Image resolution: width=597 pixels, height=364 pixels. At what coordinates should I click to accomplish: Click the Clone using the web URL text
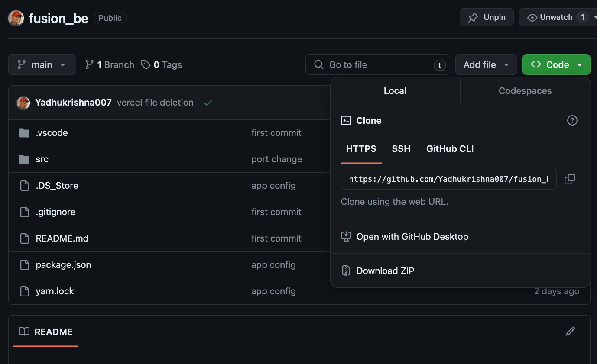pos(395,202)
